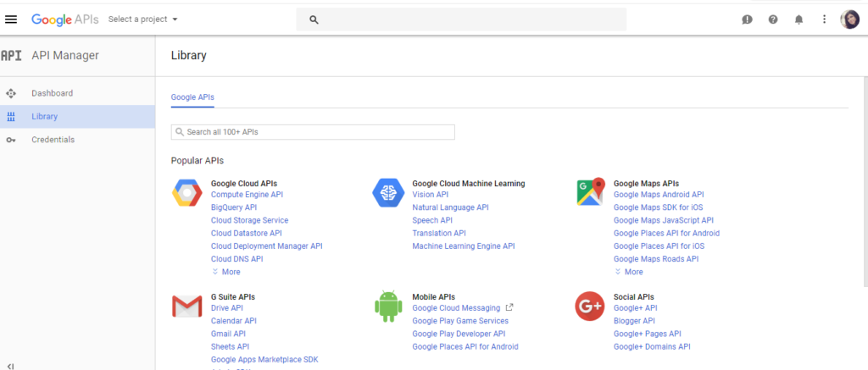868x370 pixels.
Task: Open the hamburger navigation menu
Action: [11, 19]
